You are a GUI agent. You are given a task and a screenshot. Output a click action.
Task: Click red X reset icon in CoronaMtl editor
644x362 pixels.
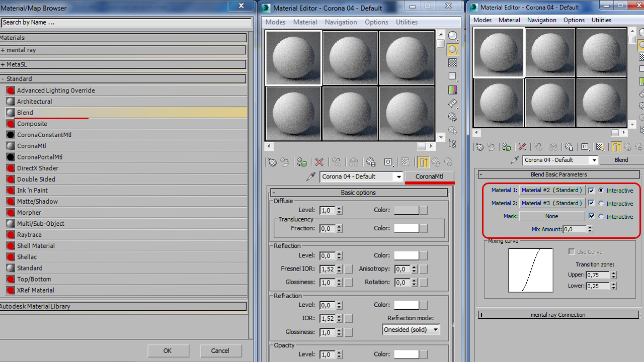319,162
